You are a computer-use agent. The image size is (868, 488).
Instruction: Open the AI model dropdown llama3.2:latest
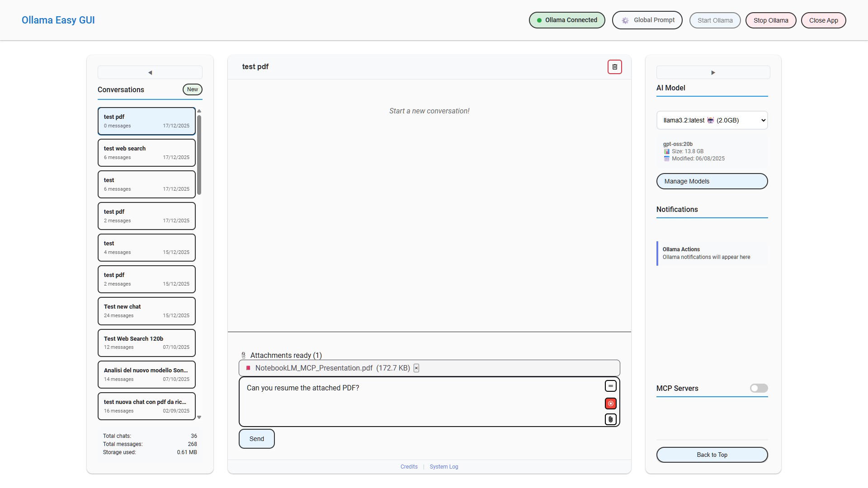pos(712,120)
